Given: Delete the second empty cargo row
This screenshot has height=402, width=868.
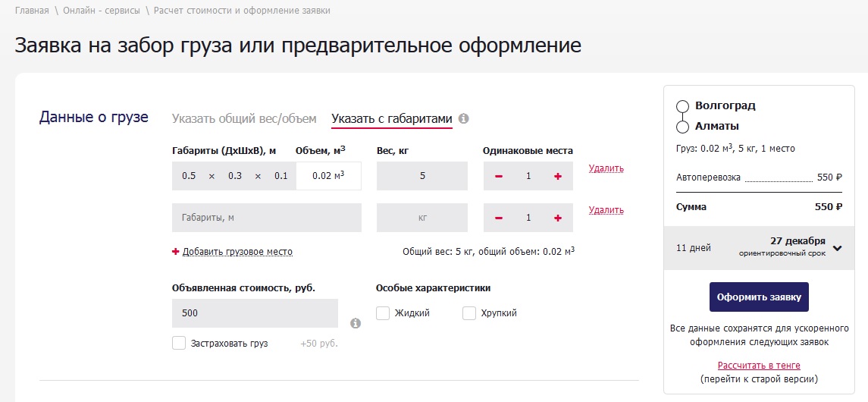Looking at the screenshot, I should tap(606, 210).
